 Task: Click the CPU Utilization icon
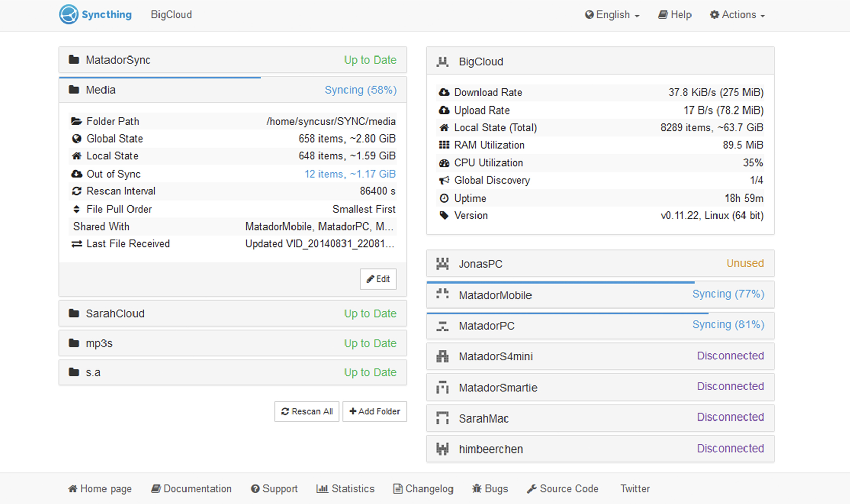point(443,163)
